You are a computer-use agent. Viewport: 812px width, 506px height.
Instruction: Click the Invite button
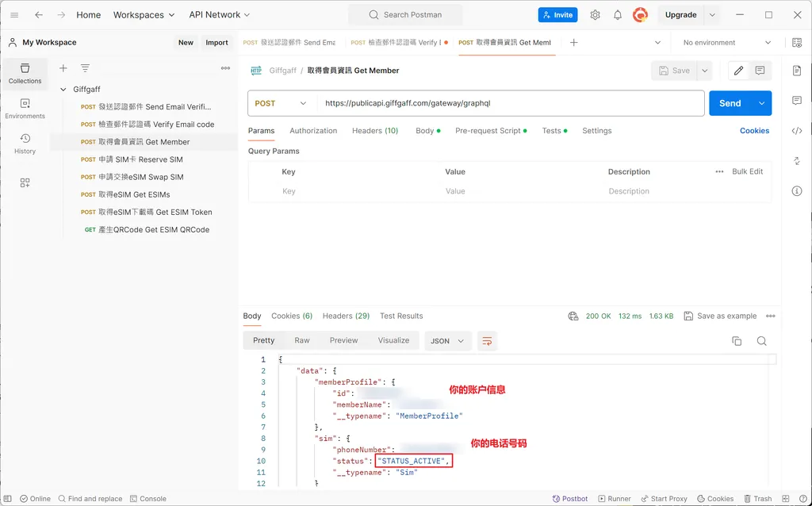(557, 15)
